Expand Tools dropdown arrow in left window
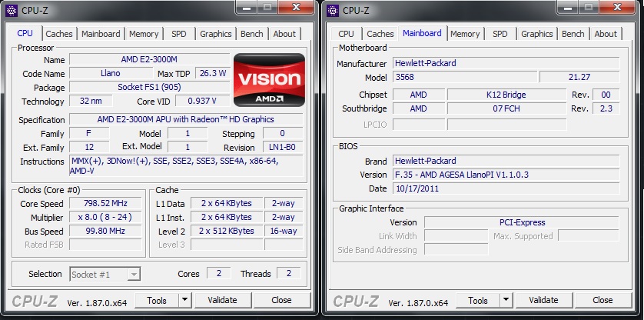 coord(185,300)
